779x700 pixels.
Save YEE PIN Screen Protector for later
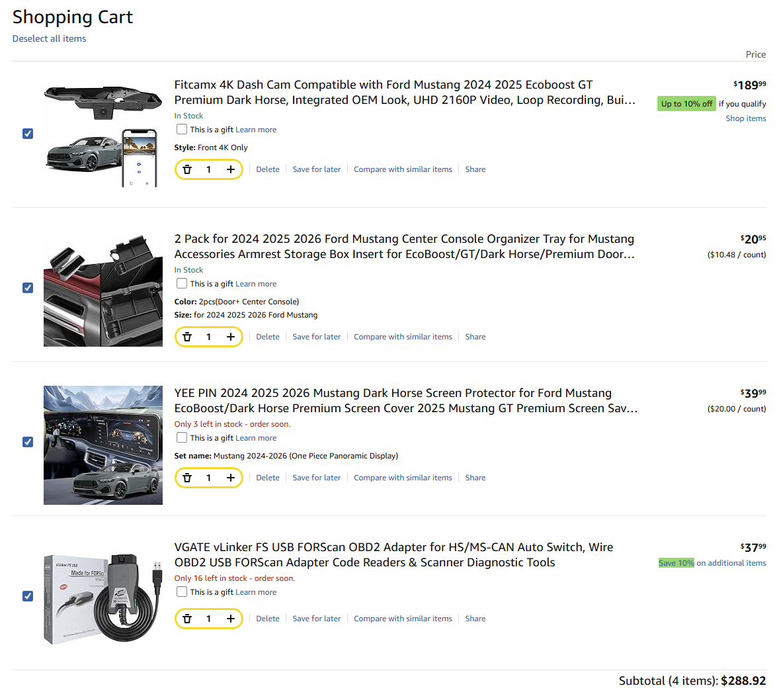(x=317, y=478)
